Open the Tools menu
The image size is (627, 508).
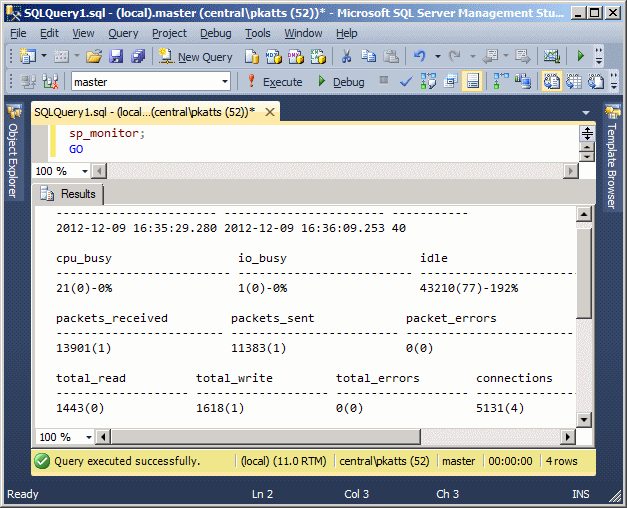tap(258, 33)
